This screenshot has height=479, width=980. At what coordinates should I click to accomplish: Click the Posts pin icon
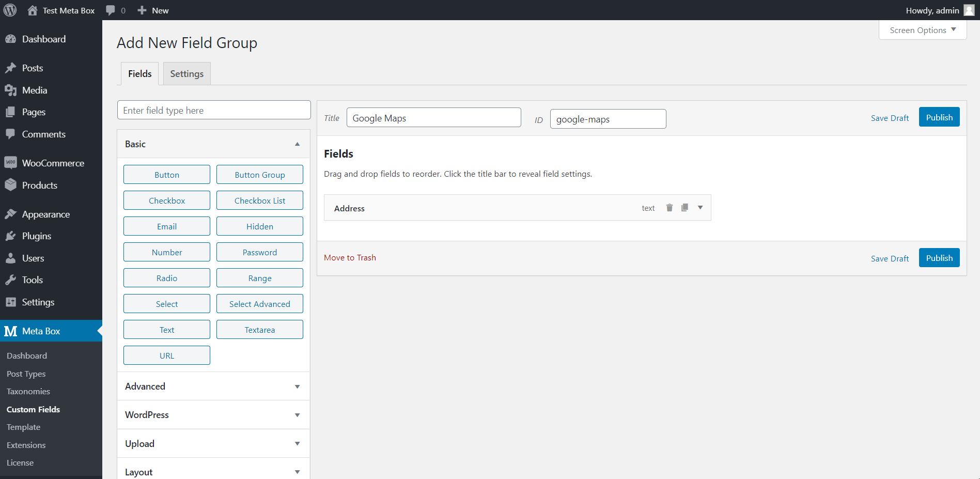coord(11,68)
